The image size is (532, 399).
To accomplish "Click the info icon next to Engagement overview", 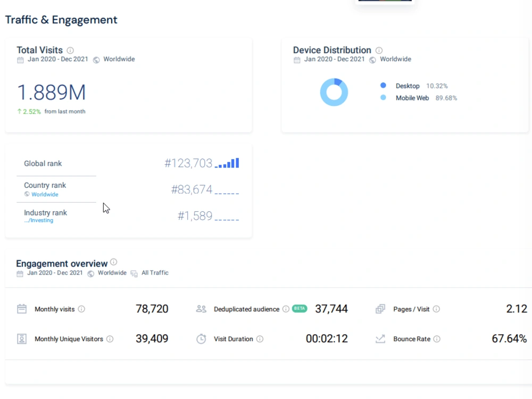I will (x=114, y=262).
